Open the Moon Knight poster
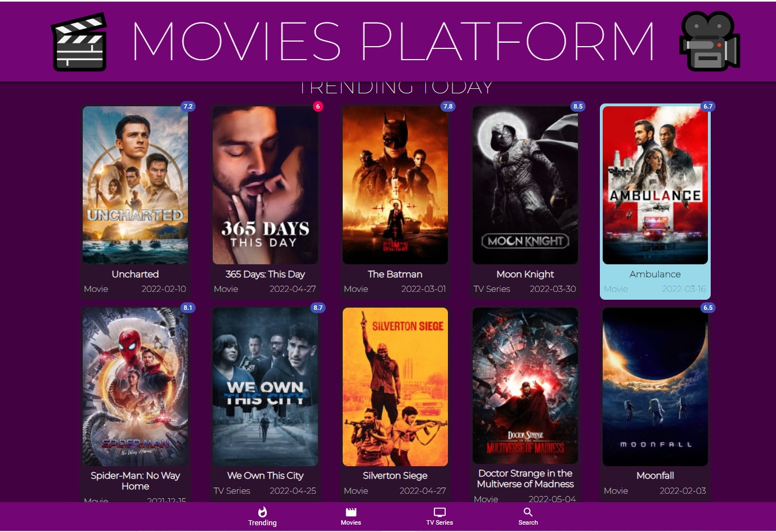Viewport: 776px width, 532px height. pos(525,185)
